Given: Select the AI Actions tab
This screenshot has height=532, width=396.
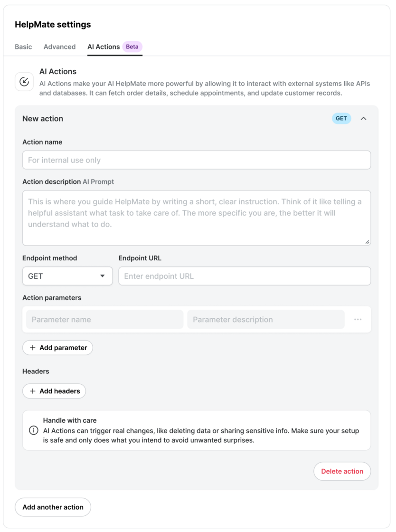Looking at the screenshot, I should tap(104, 47).
